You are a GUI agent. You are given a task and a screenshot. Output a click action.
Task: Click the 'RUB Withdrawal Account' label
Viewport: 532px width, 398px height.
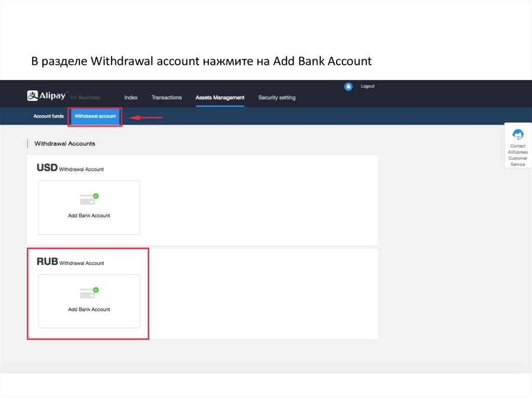click(70, 262)
